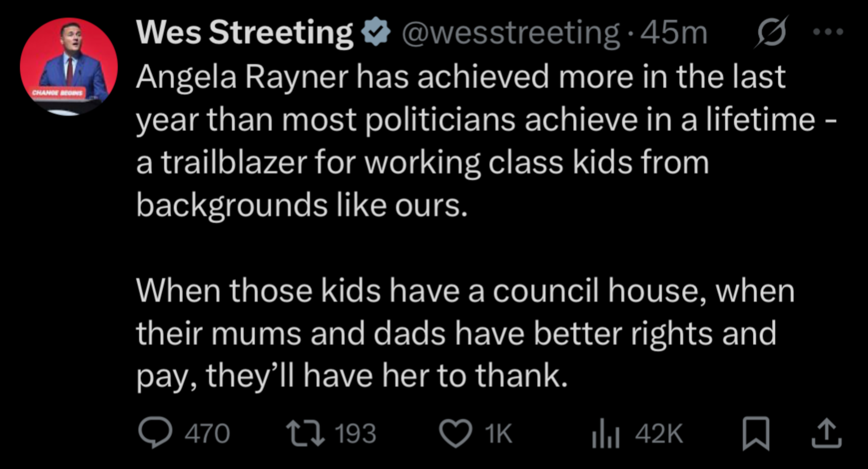Viewport: 868px width, 469px height.
Task: Share the tweet via upload arrow icon
Action: (x=827, y=434)
